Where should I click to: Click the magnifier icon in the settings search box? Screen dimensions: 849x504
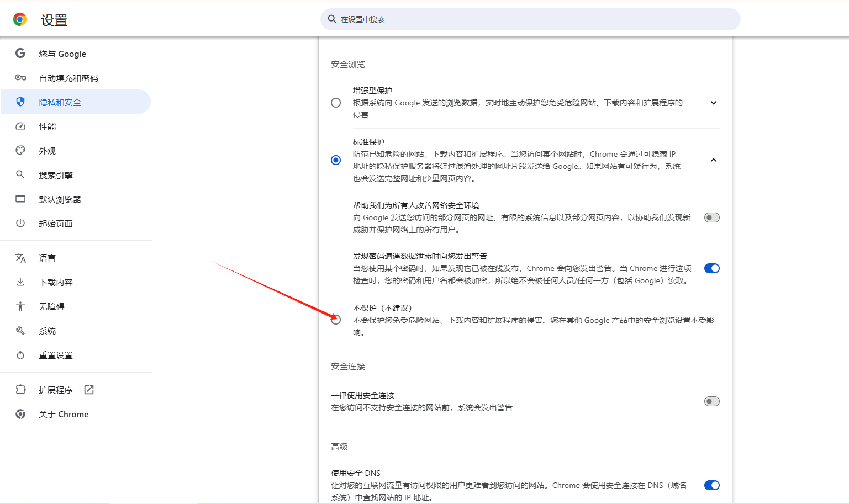332,19
